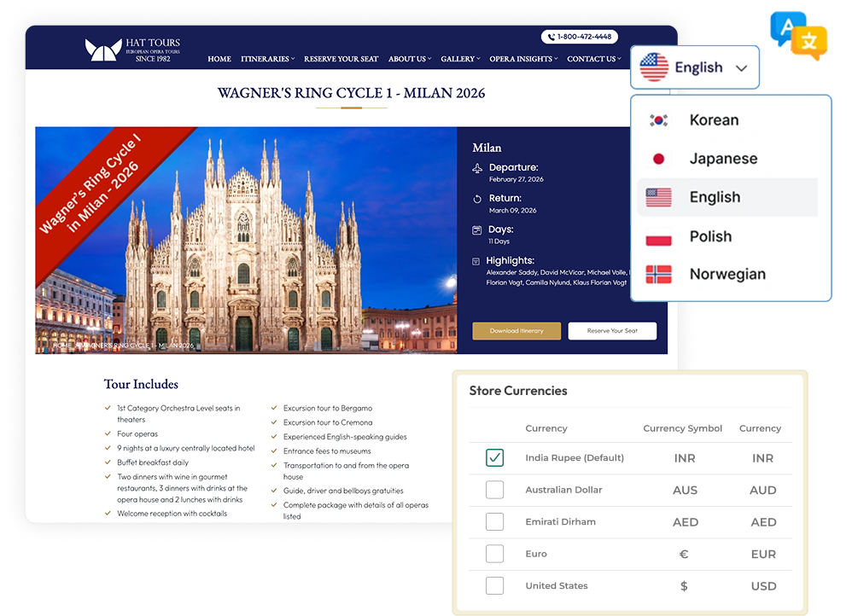Select English in the language list
The height and width of the screenshot is (616, 858).
point(727,197)
